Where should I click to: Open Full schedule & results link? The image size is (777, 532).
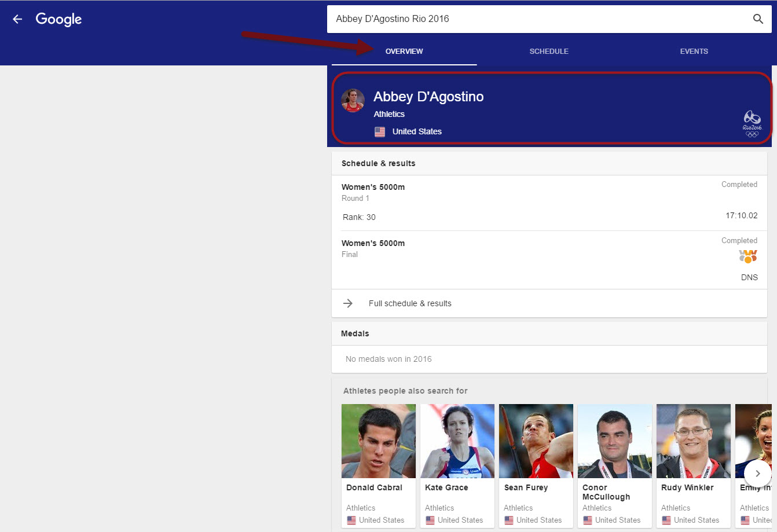[410, 303]
